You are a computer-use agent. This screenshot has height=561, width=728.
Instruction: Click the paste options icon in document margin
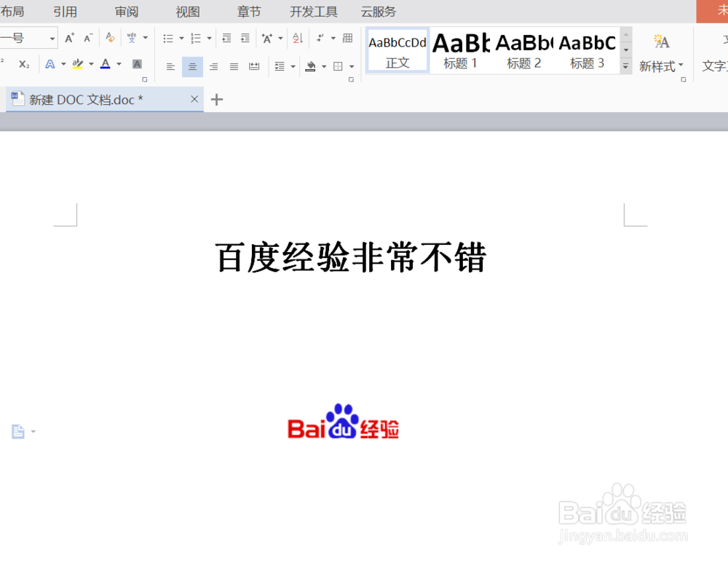[x=18, y=431]
